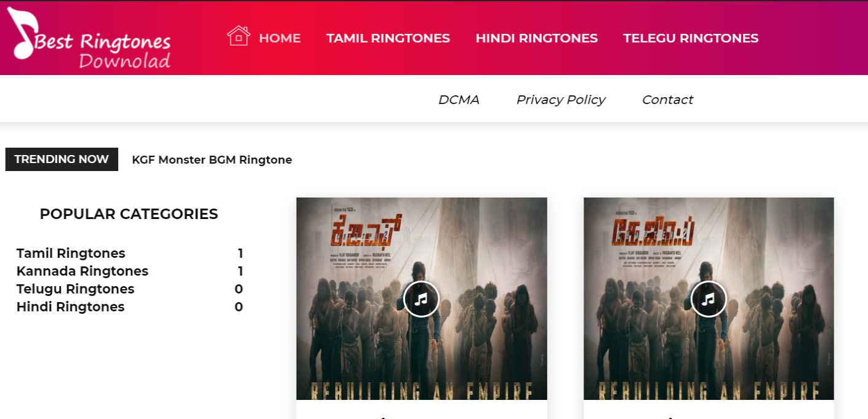Open KGF Monster BGM Ringtone trending link
The image size is (868, 419).
pyautogui.click(x=212, y=160)
